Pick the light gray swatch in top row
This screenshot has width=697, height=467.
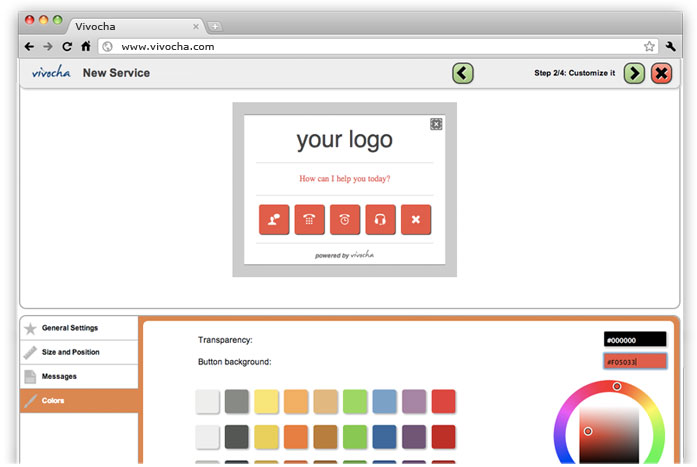(x=208, y=401)
